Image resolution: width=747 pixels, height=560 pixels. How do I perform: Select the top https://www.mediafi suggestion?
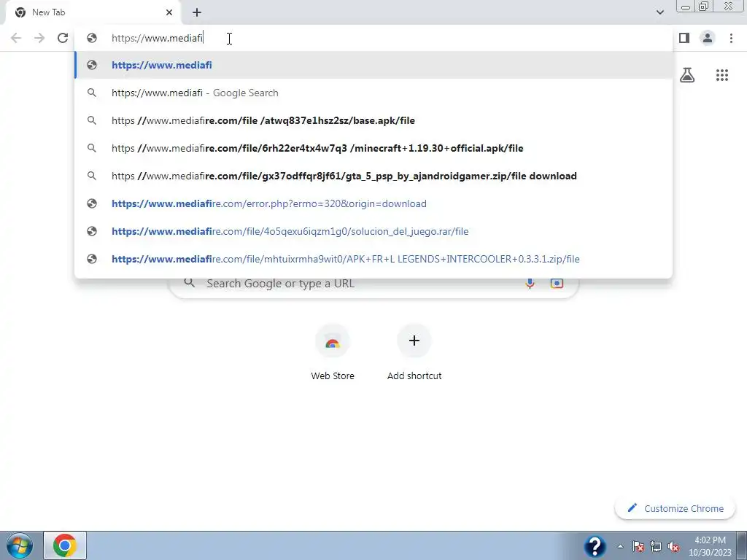click(373, 65)
